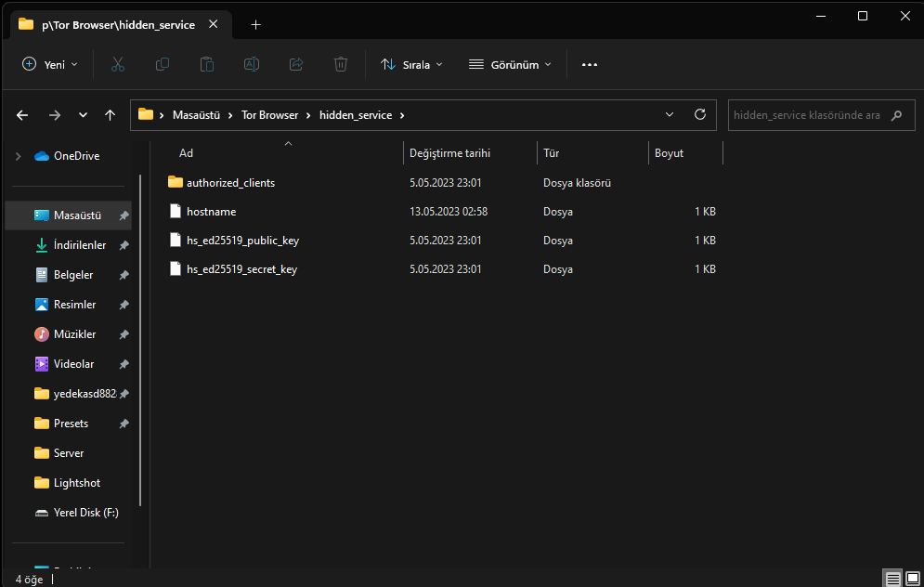
Task: Switch to large icons view in status bar
Action: [913, 578]
